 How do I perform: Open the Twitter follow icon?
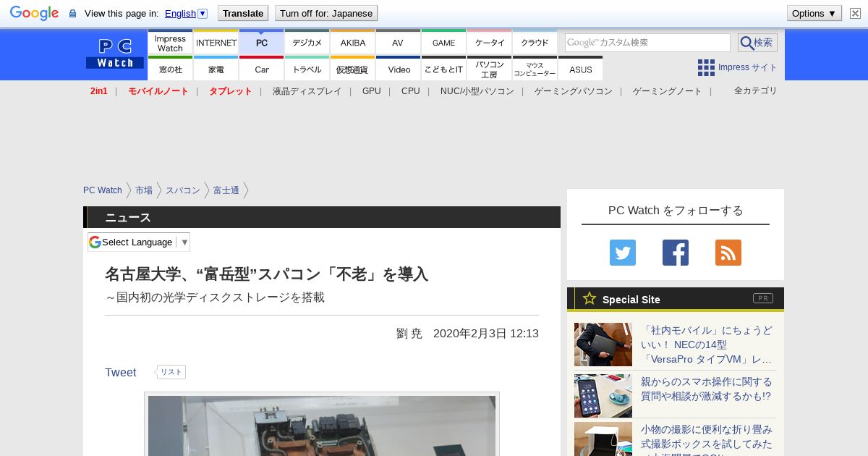[x=623, y=253]
